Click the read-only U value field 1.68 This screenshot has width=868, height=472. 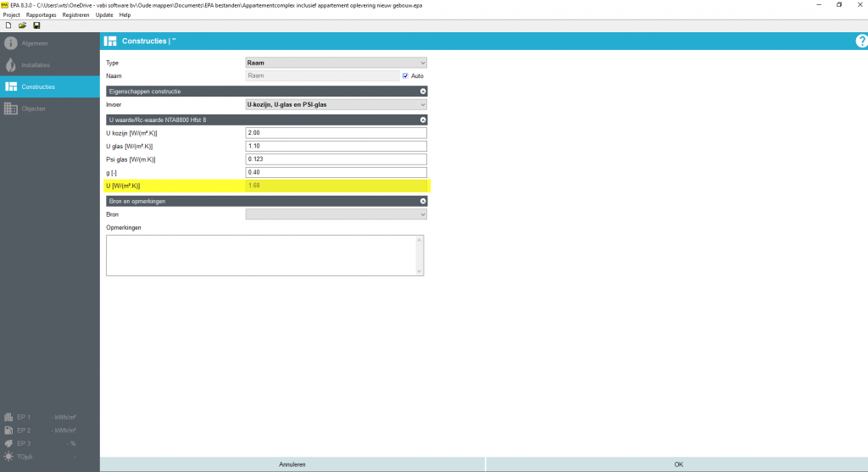(x=336, y=186)
